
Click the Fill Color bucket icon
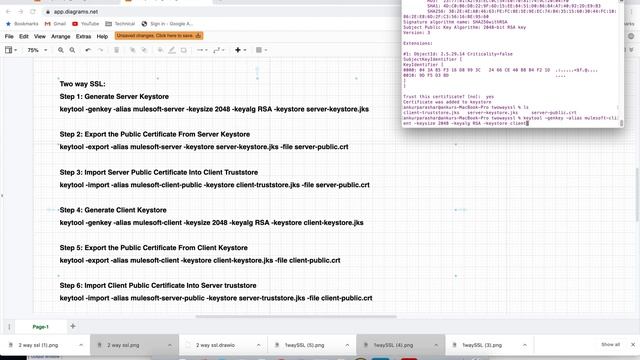(160, 50)
